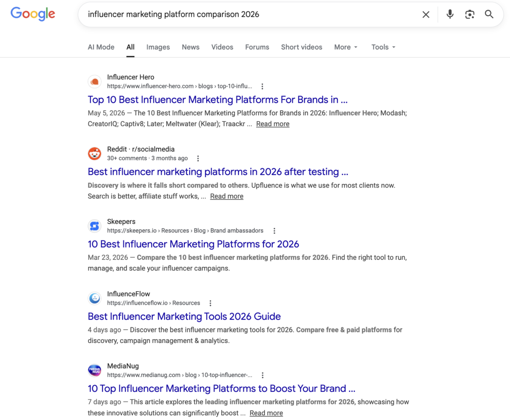Open the Tools dropdown
Image resolution: width=510 pixels, height=420 pixels.
coord(383,47)
